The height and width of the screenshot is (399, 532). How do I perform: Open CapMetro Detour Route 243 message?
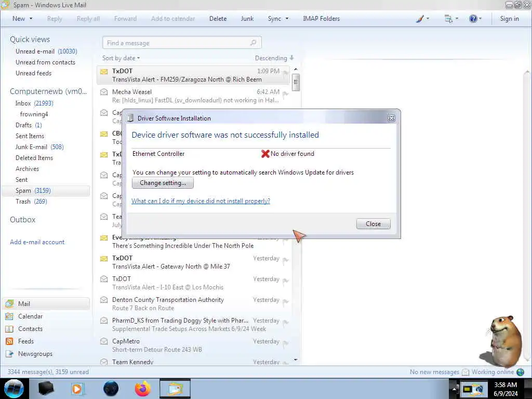[193, 345]
